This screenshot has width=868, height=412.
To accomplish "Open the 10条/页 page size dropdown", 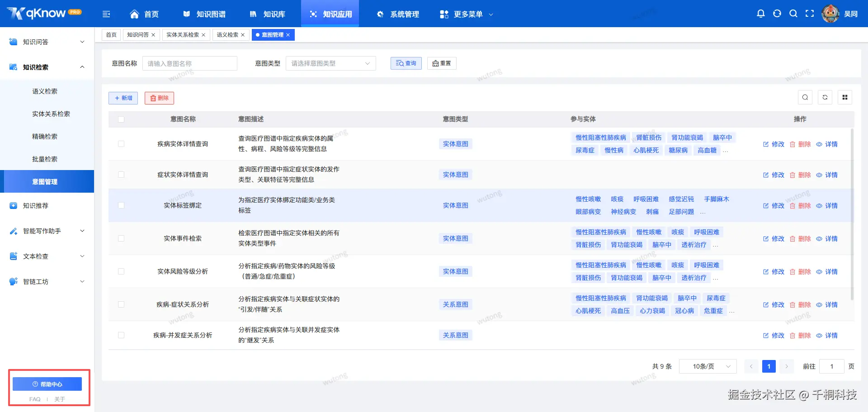I will [708, 366].
